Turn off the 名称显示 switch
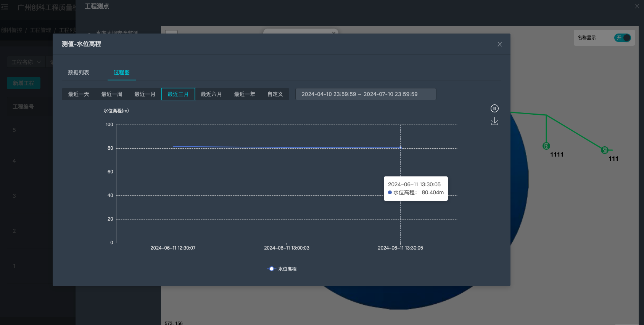The height and width of the screenshot is (325, 644). (x=622, y=38)
